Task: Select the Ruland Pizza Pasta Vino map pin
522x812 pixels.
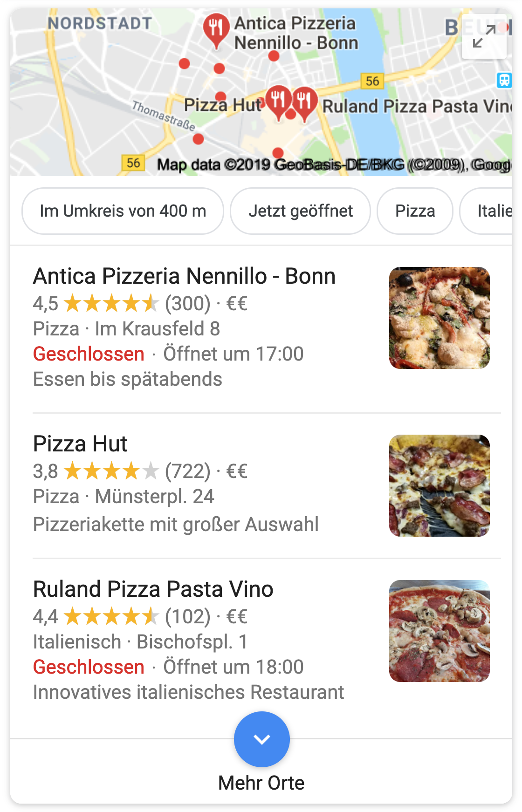Action: tap(305, 102)
